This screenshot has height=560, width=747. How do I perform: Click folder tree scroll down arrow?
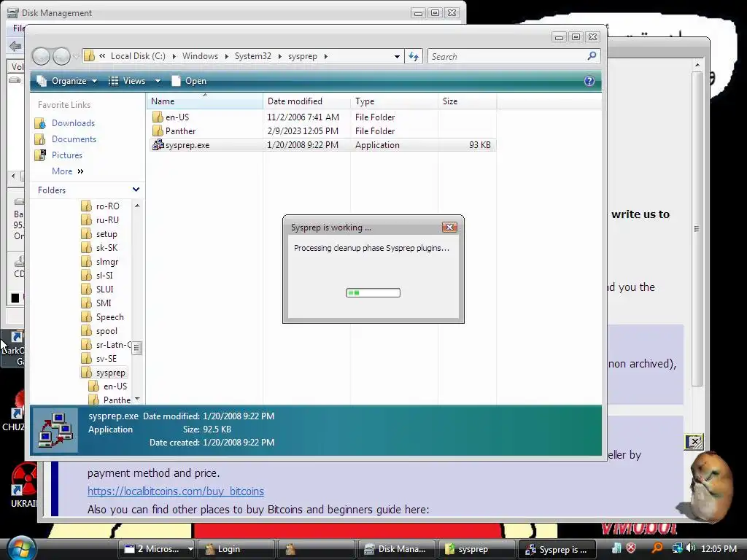point(137,399)
